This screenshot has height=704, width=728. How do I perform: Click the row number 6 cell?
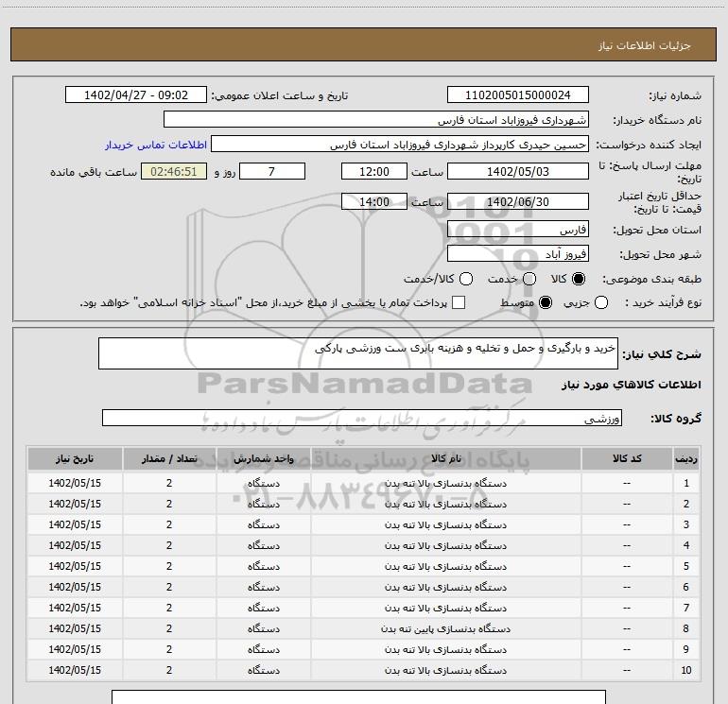click(686, 587)
